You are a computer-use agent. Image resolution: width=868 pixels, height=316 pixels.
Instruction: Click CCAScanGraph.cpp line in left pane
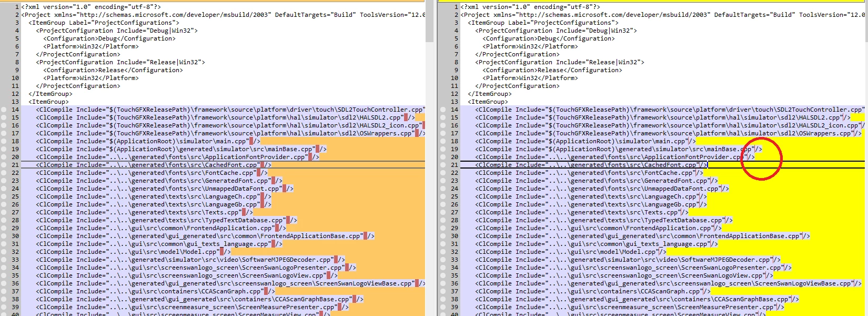click(x=155, y=291)
